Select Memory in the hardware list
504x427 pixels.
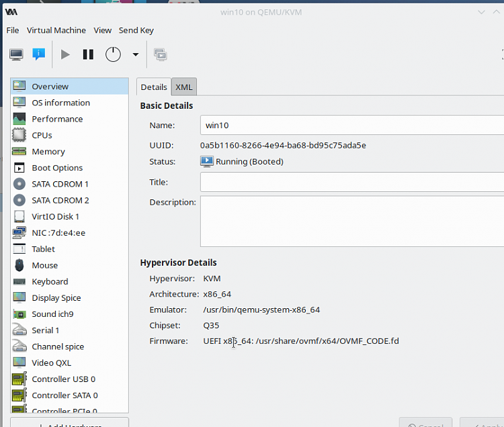[69, 152]
